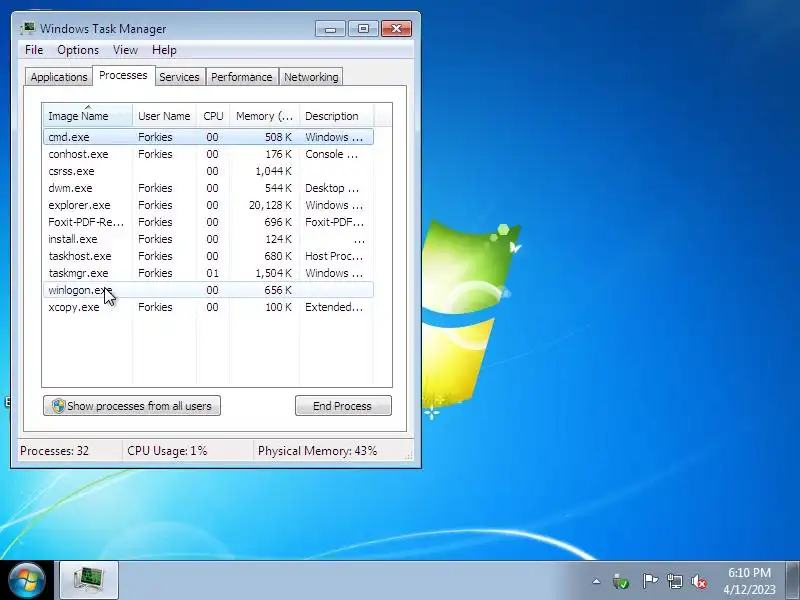Open the clock showing 6:10 PM

749,581
